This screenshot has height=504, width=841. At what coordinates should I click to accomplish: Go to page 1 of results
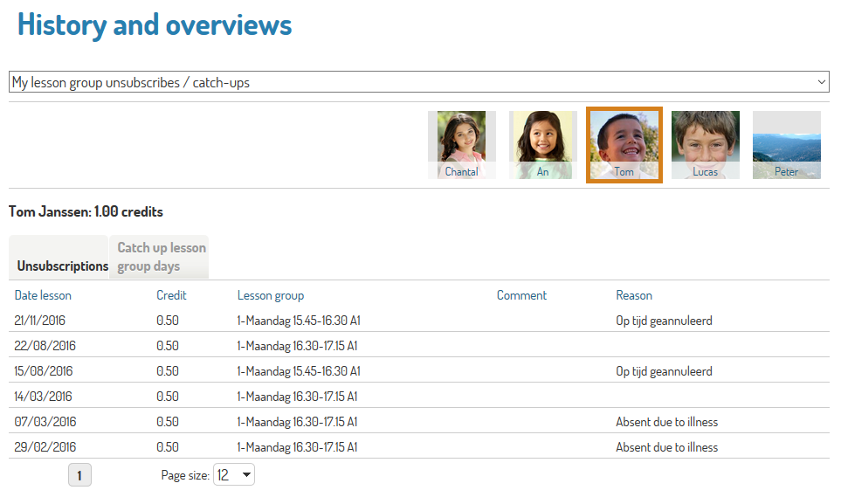pos(79,475)
